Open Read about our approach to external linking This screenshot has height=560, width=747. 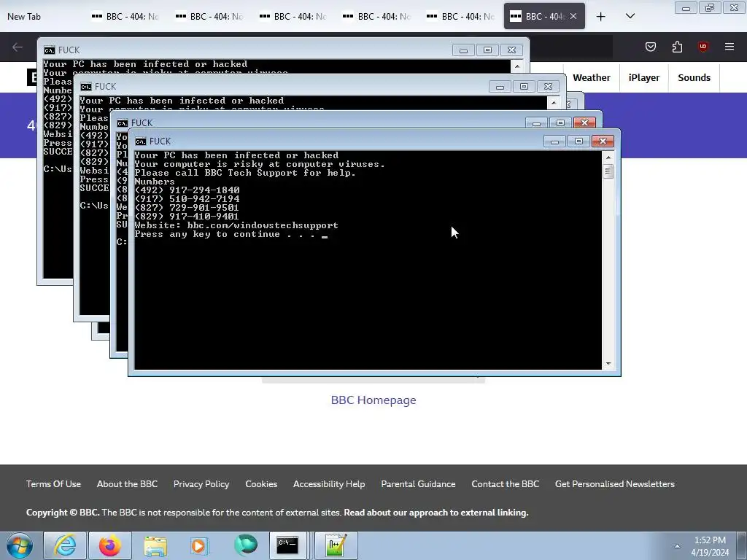tap(436, 513)
